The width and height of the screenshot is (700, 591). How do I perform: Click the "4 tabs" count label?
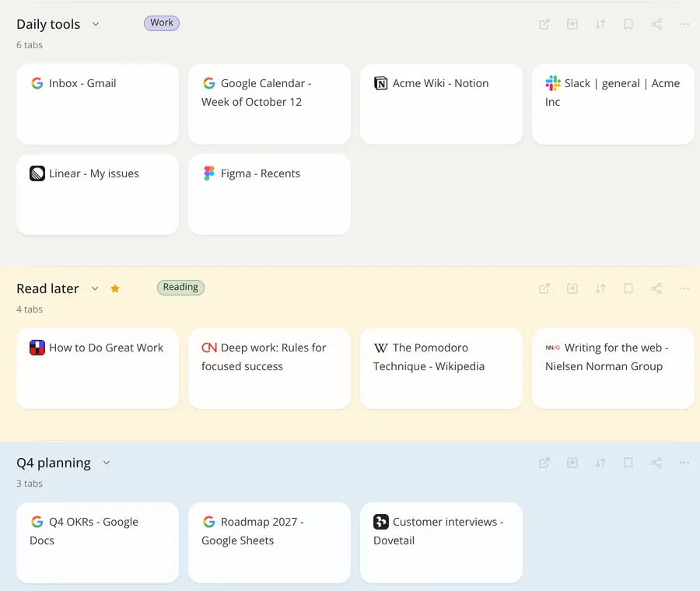(30, 309)
